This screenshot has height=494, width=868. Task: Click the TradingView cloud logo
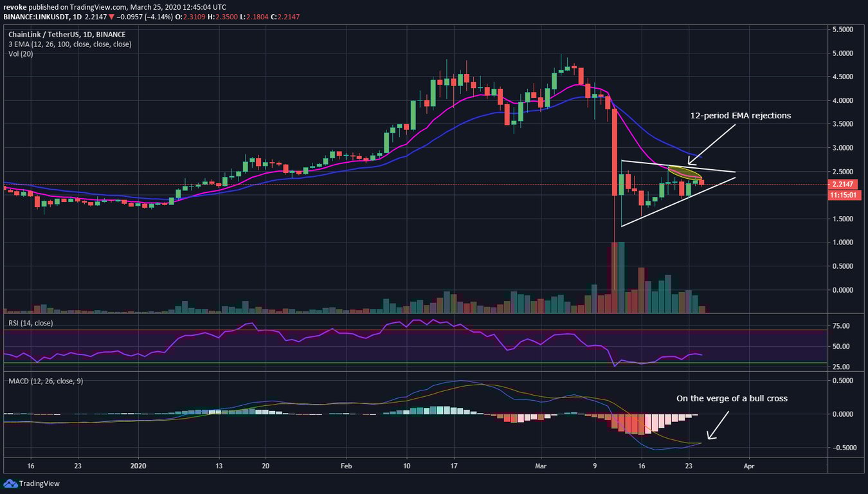pyautogui.click(x=10, y=483)
